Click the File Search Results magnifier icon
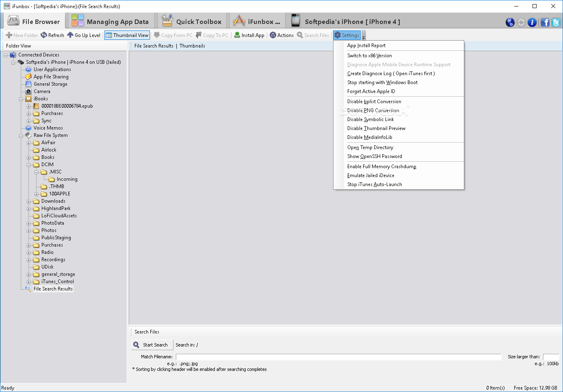The image size is (563, 392). pyautogui.click(x=28, y=289)
